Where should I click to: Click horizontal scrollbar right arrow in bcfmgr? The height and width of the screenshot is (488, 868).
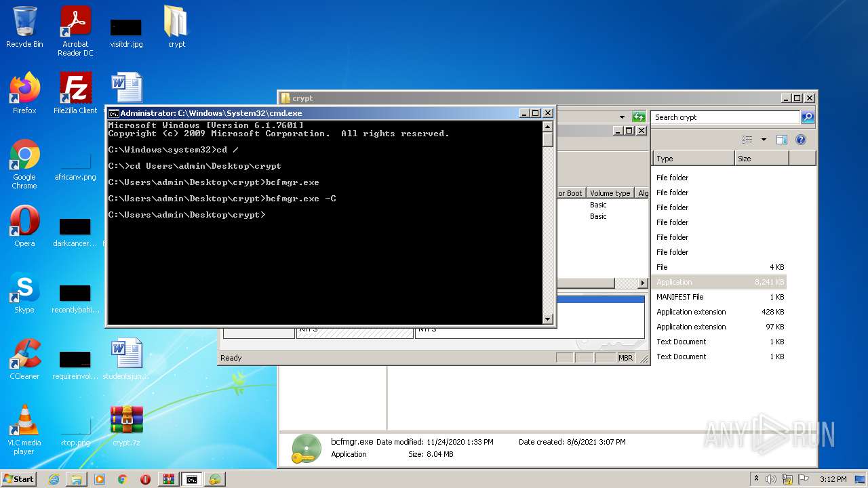[x=643, y=283]
